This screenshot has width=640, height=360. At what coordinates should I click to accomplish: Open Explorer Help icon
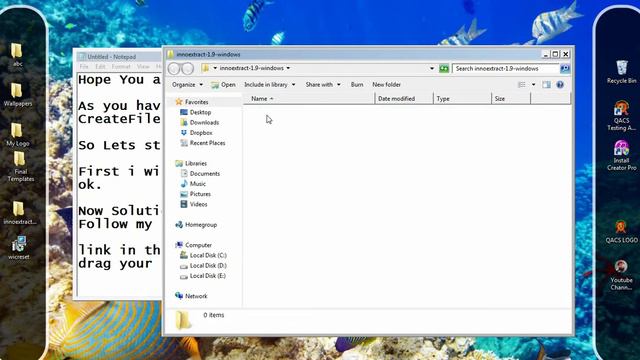pos(560,84)
